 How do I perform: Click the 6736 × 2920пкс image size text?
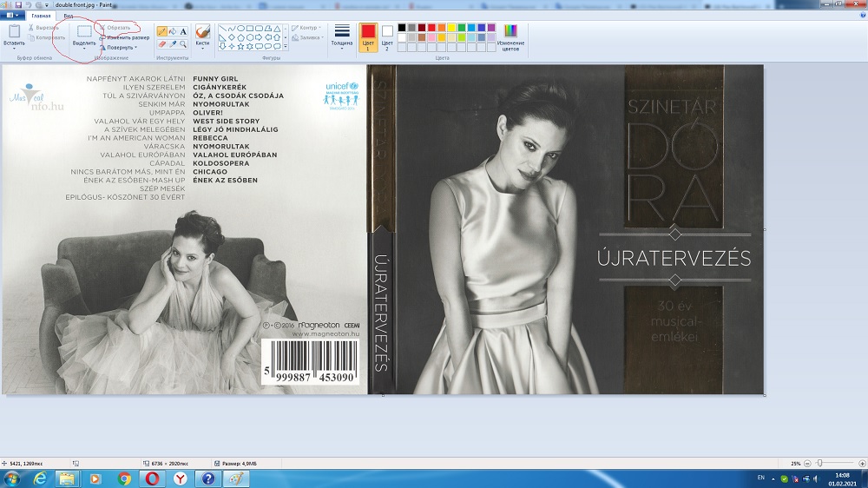pos(169,463)
